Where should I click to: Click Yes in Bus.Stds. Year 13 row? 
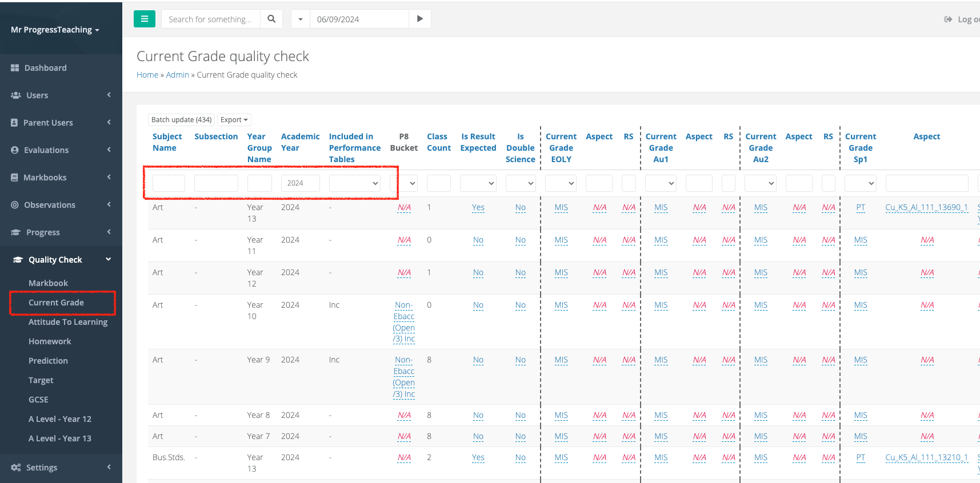click(x=478, y=458)
